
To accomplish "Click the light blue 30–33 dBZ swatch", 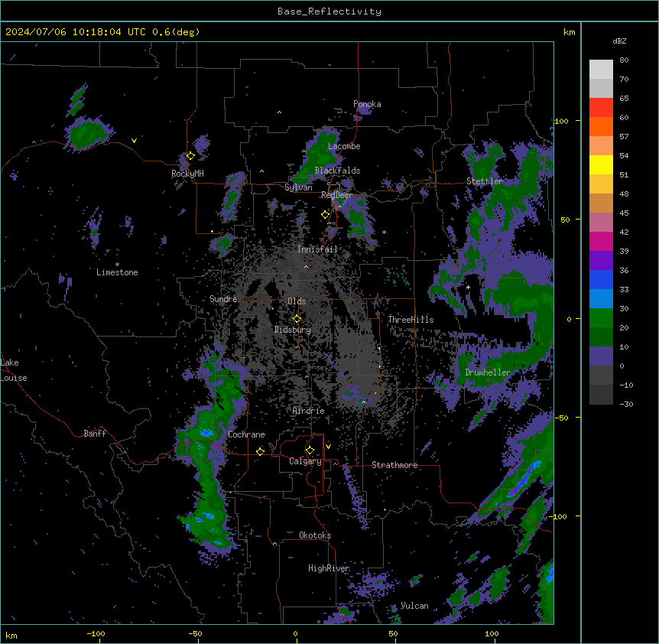I will click(x=601, y=299).
